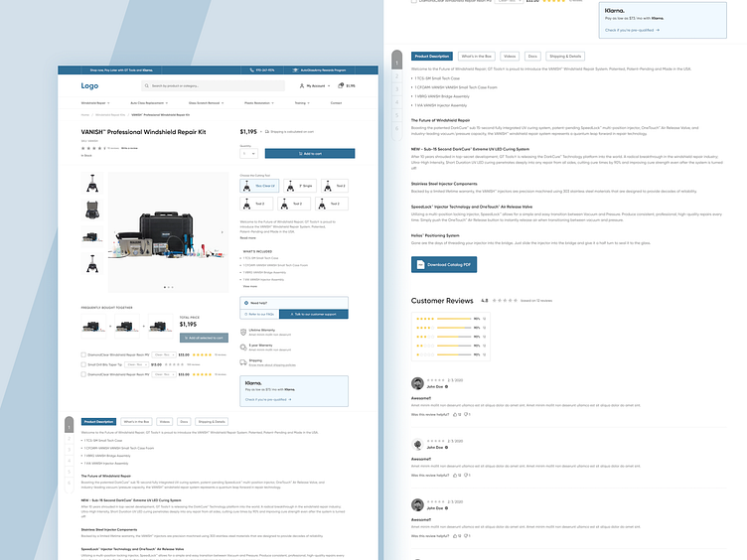This screenshot has height=560, width=747.
Task: Expand the My Account dropdown arrow
Action: (329, 86)
